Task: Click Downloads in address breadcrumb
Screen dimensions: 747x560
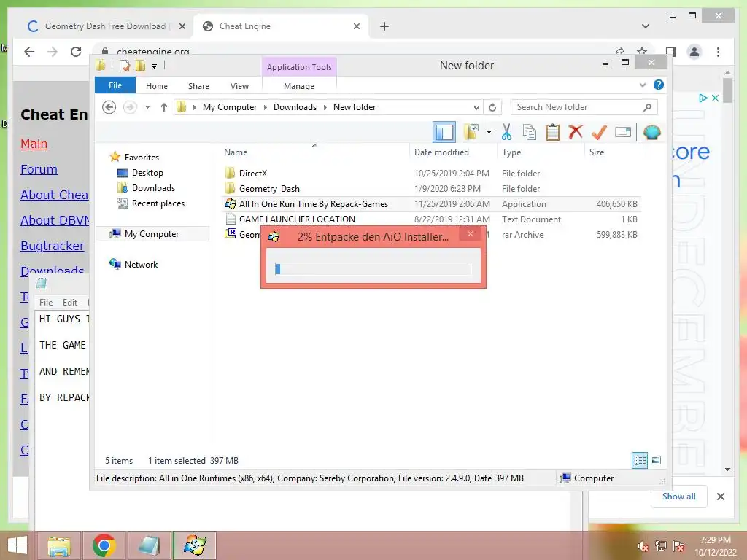Action: pyautogui.click(x=295, y=107)
